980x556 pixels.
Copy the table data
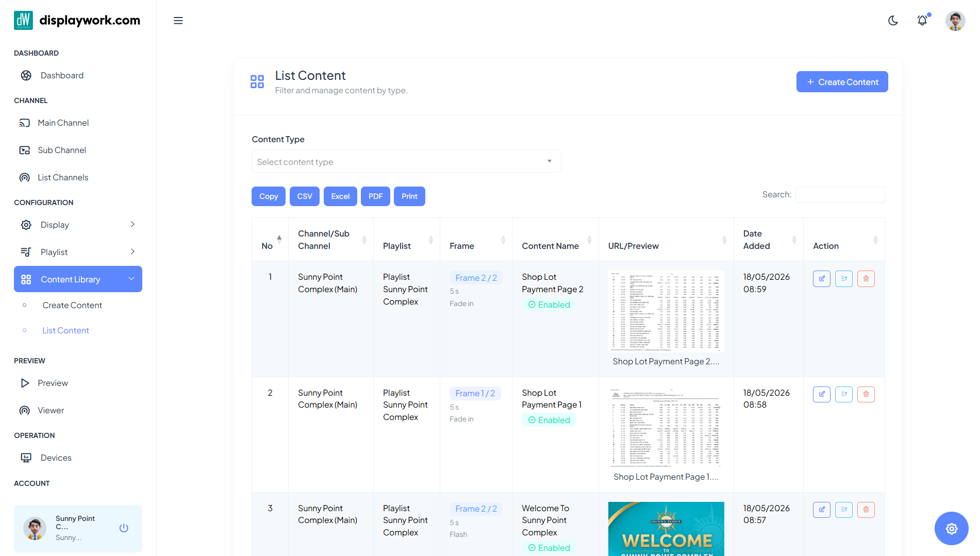pyautogui.click(x=269, y=196)
